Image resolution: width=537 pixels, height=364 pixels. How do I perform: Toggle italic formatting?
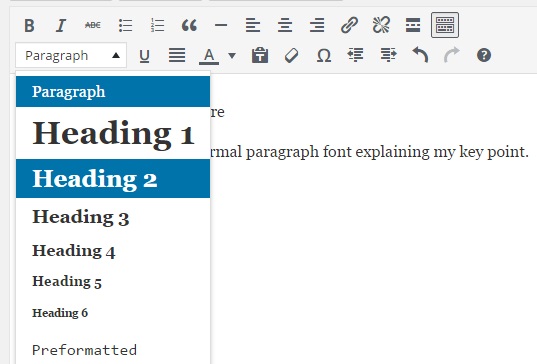[x=61, y=26]
